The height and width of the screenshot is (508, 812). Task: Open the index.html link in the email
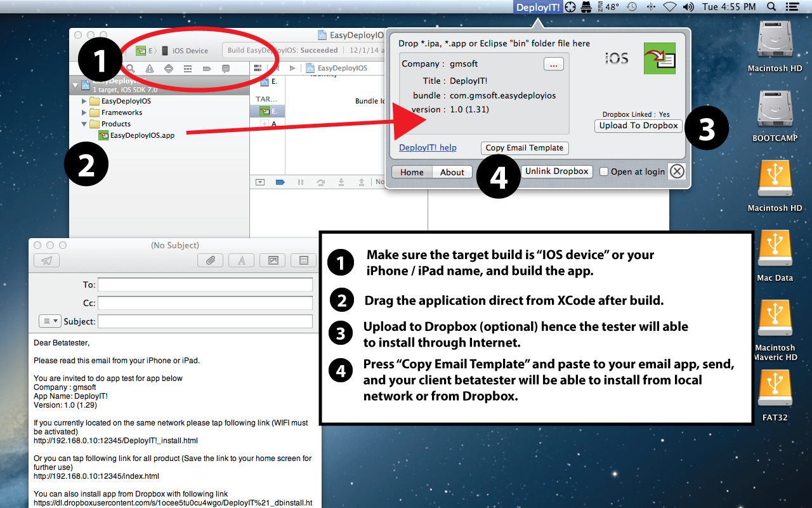click(96, 476)
